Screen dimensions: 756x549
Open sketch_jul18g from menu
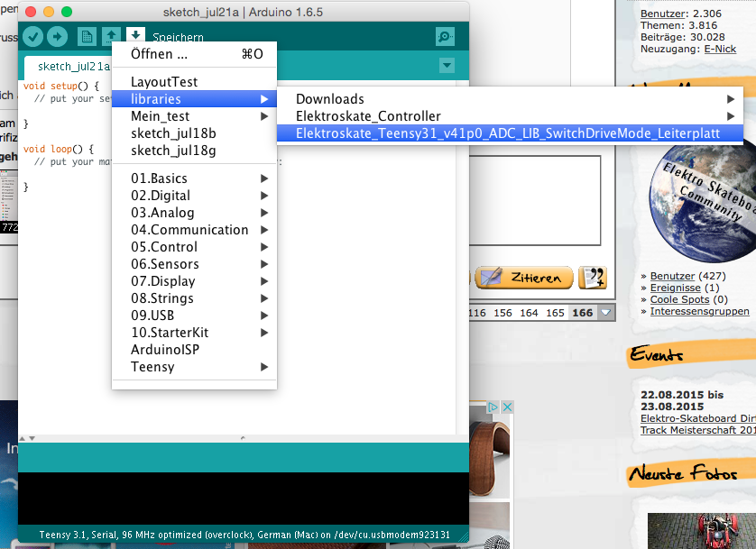point(194,151)
